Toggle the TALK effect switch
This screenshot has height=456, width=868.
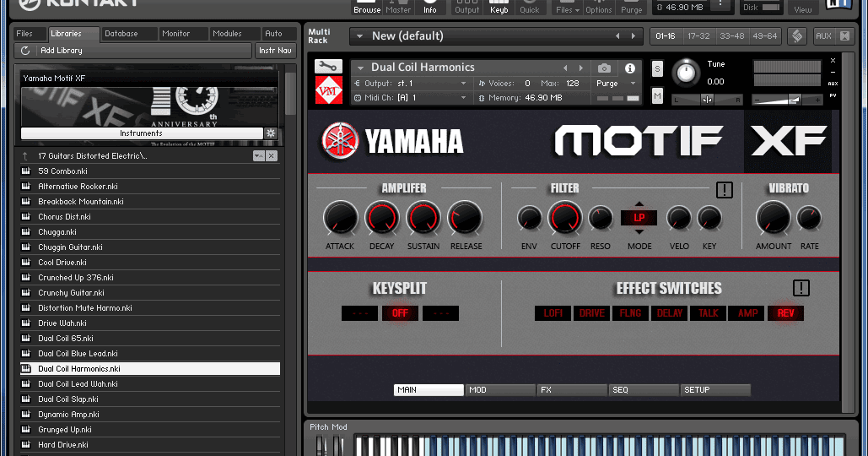click(x=708, y=313)
